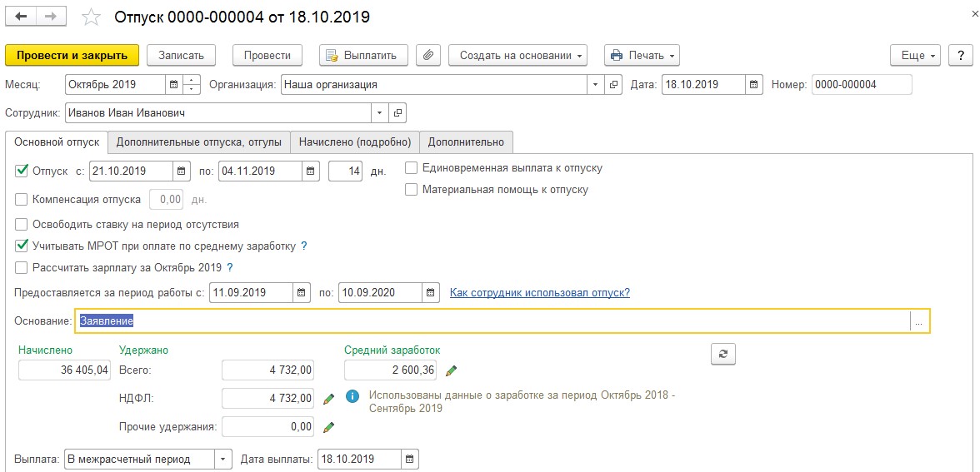
Task: Open employee Иванов card with open icon
Action: [x=397, y=112]
